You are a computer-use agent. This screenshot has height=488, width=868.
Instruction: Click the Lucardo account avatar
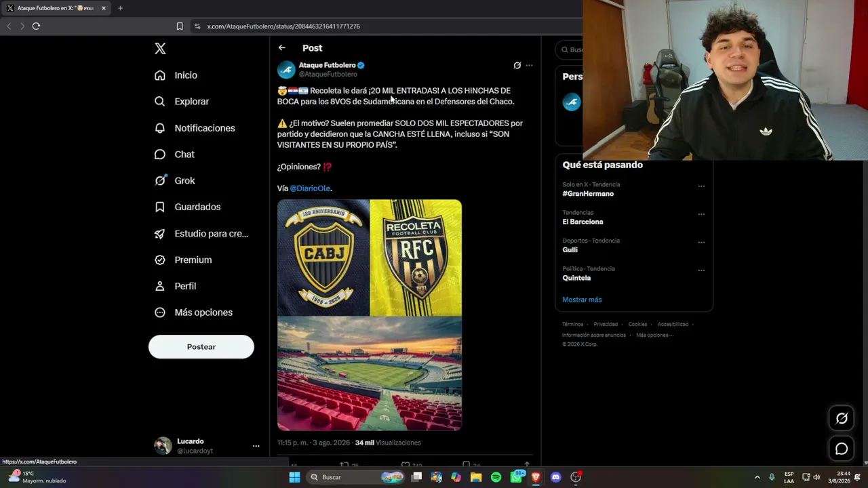163,445
